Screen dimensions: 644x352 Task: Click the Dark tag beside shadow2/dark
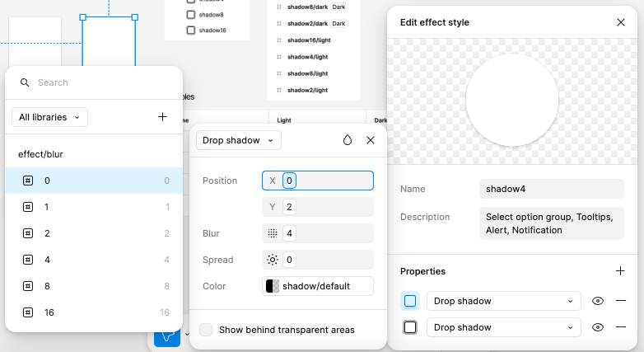338,23
